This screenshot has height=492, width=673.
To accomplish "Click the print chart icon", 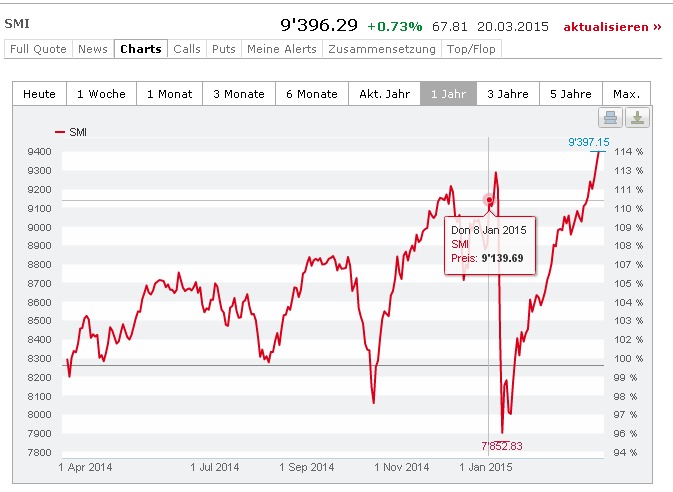I will (612, 118).
